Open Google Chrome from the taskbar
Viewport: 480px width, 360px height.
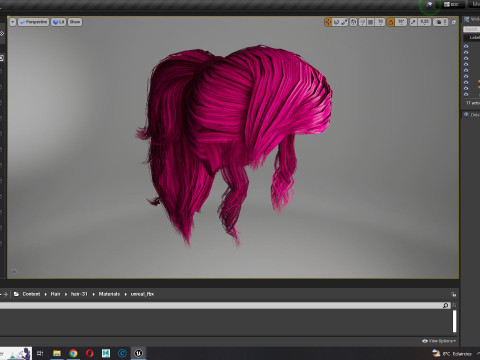[73, 353]
